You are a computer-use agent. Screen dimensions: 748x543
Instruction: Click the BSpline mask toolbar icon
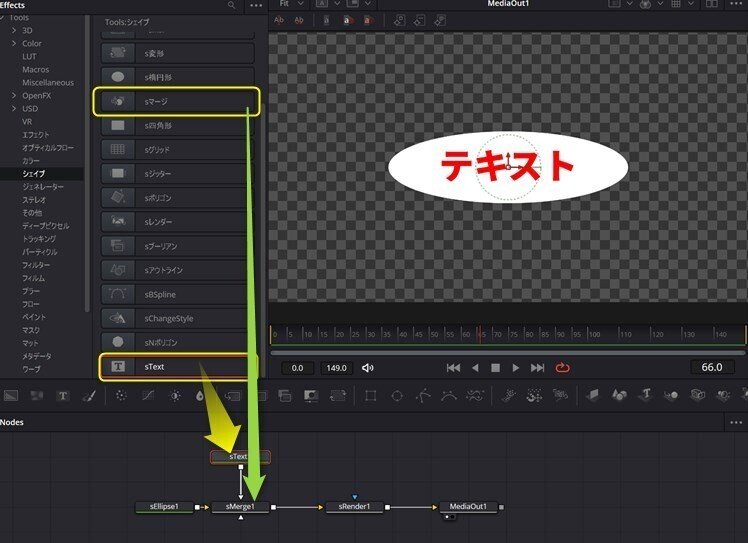[448, 396]
